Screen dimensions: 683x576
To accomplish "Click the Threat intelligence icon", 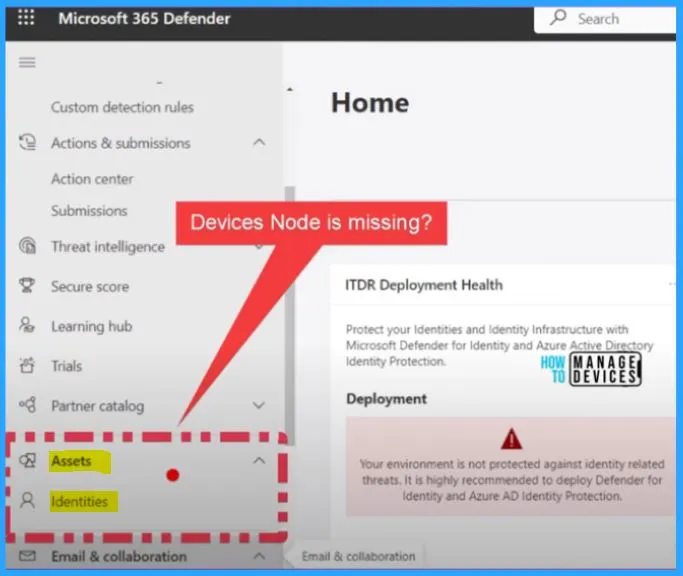I will [x=27, y=246].
